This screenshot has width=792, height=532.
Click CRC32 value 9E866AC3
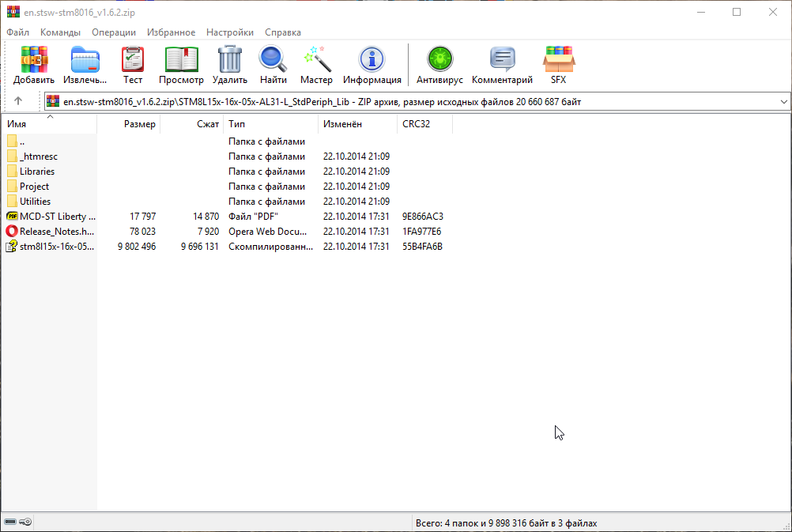423,217
